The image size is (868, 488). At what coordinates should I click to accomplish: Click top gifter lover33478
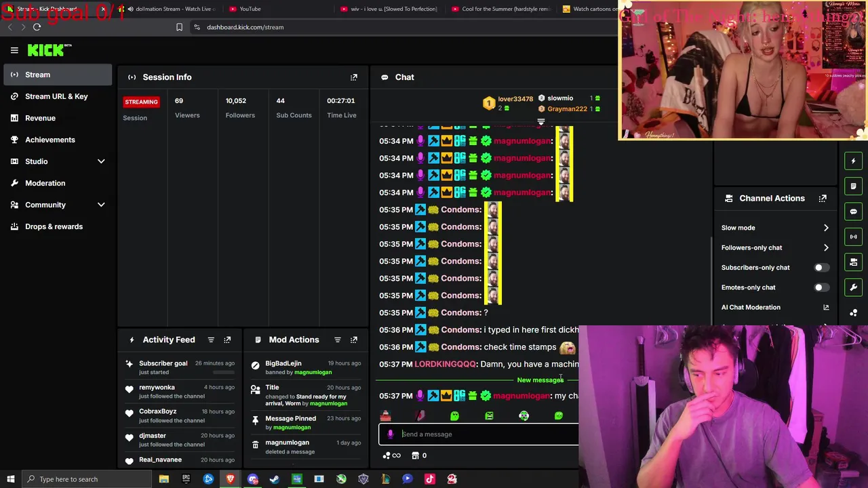point(515,99)
